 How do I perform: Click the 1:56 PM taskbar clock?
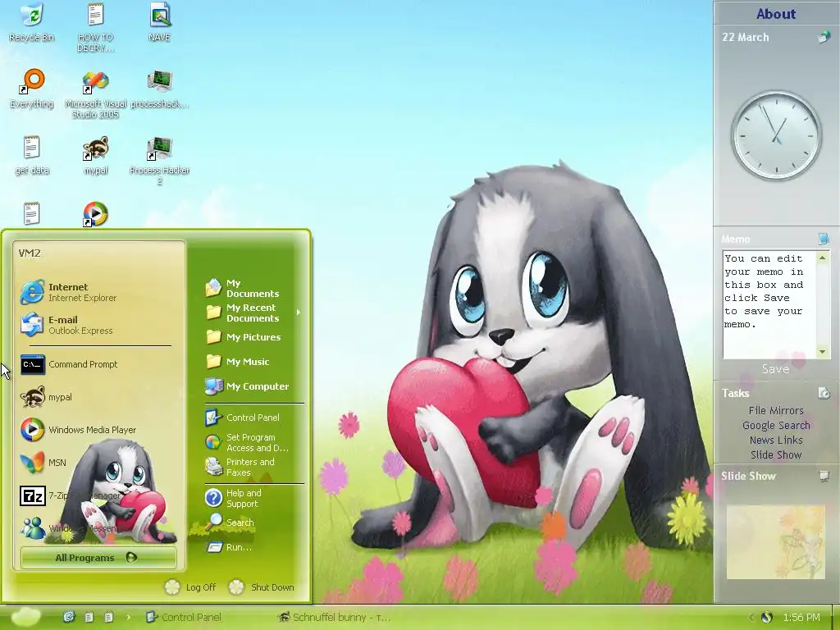point(801,617)
